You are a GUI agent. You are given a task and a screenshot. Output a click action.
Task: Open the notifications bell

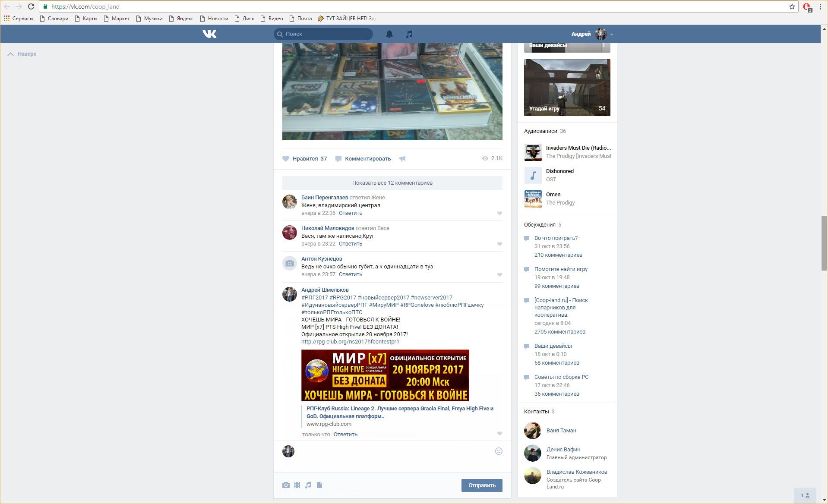pyautogui.click(x=389, y=34)
